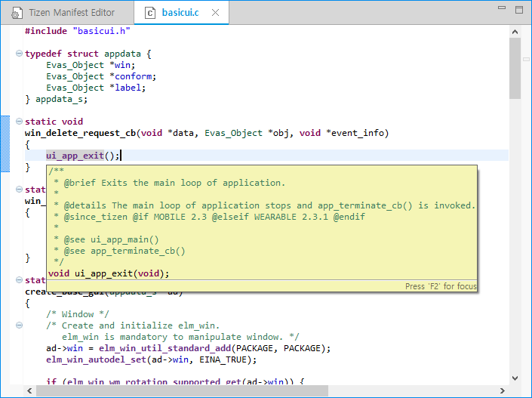Viewport: 532px width, 398px height.
Task: Collapse the typedef struct appdata block
Action: click(19, 54)
